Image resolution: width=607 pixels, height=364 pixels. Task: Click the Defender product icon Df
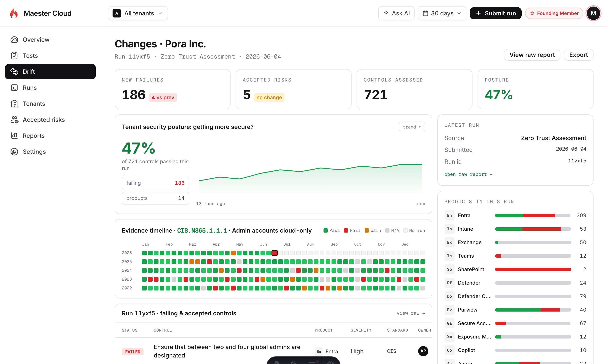[x=449, y=283]
